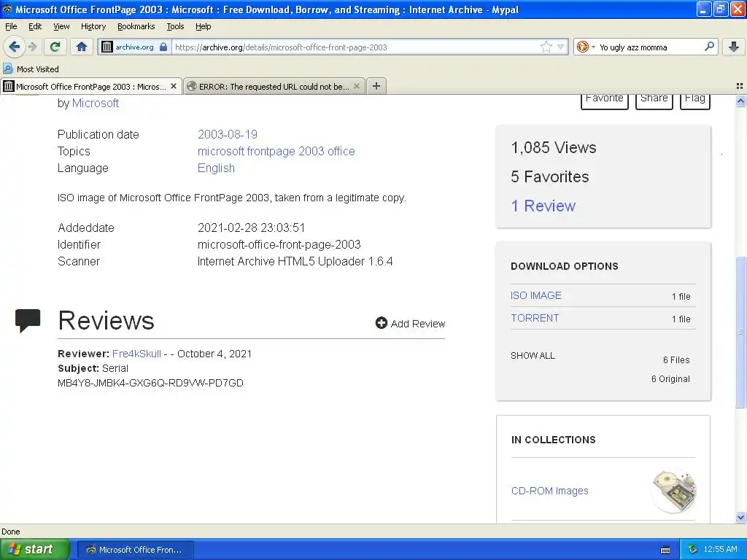
Task: Open the Tools menu
Action: 175,26
